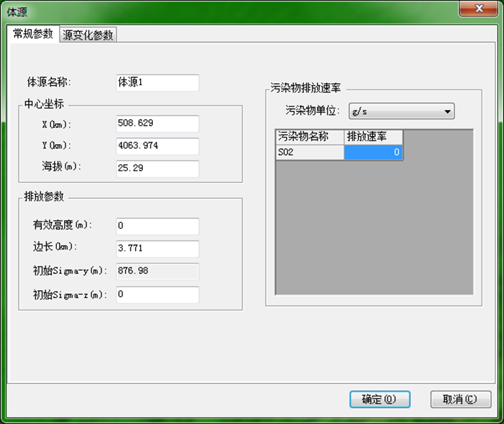The image size is (504, 424).
Task: Select the SO2 排放速率 value cell
Action: [373, 152]
